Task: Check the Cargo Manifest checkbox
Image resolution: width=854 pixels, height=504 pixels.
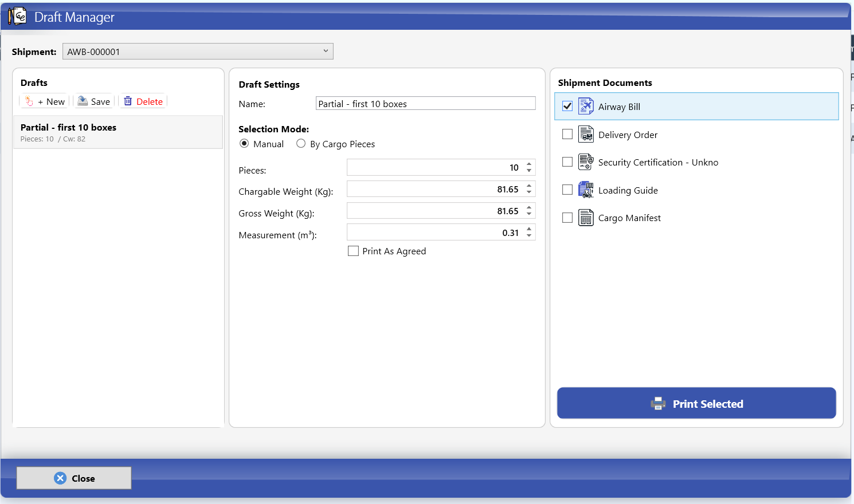Action: click(567, 218)
